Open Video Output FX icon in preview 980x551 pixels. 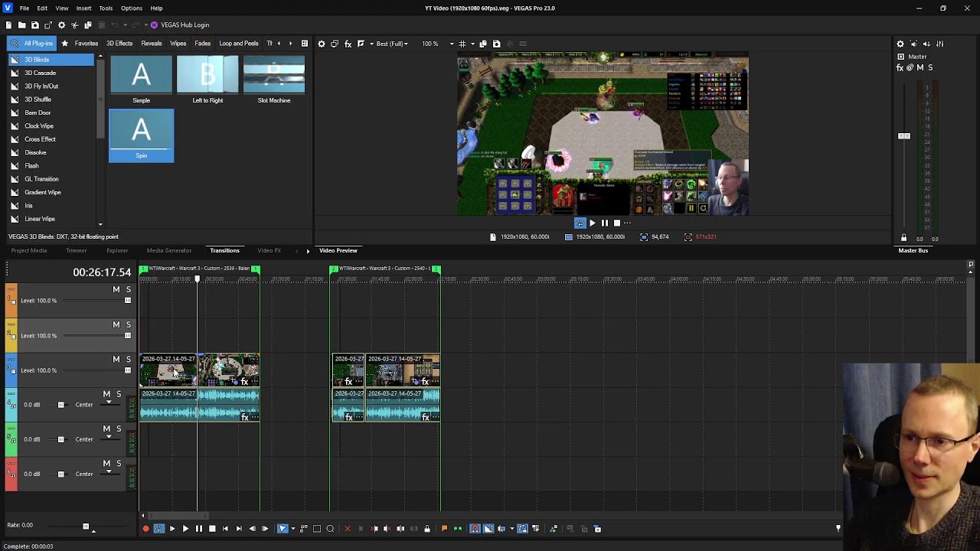click(348, 44)
